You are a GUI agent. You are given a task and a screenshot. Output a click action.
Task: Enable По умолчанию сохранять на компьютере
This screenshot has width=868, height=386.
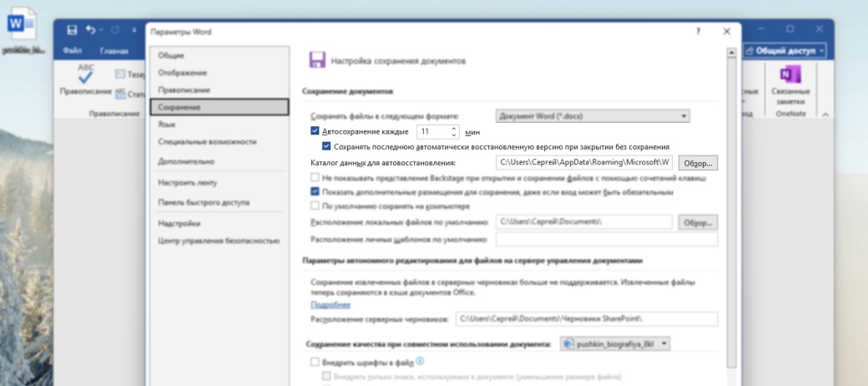click(x=315, y=206)
